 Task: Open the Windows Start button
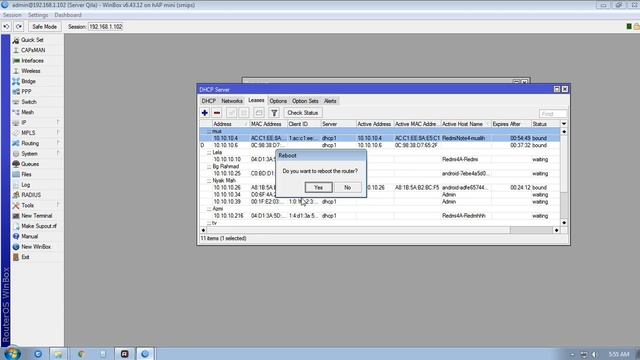point(11,353)
